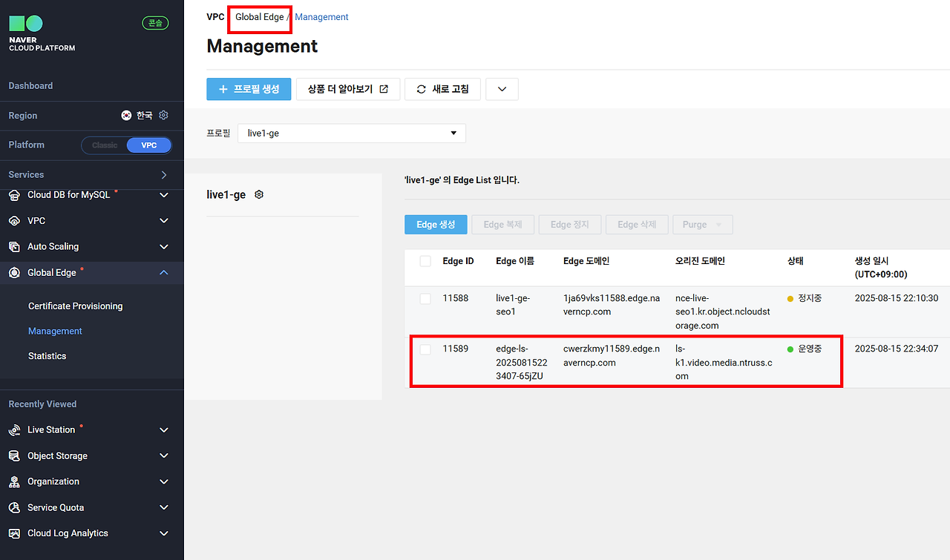Toggle the select-all edges checkbox

tap(425, 261)
